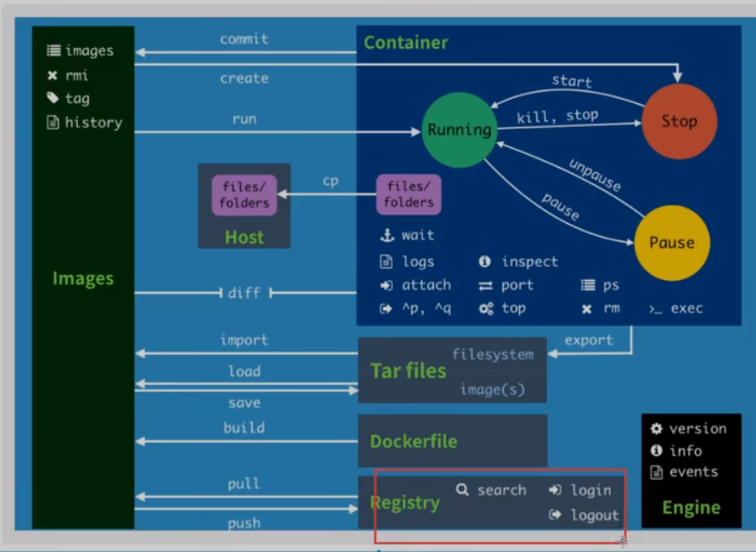Click the push arrow label

(244, 524)
